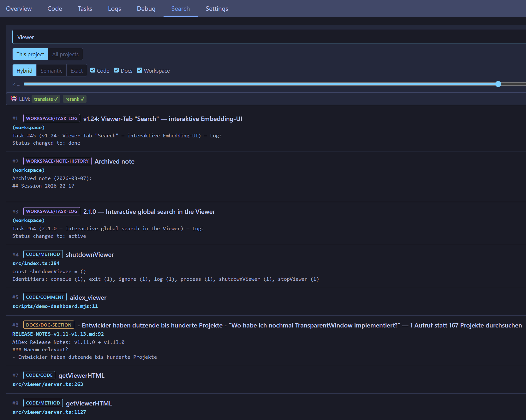Image resolution: width=526 pixels, height=420 pixels.
Task: Click the LLM robot icon
Action: tap(14, 99)
